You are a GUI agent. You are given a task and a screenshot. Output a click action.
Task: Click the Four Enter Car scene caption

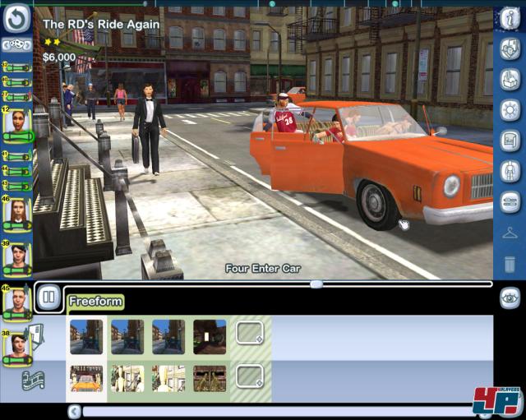tap(263, 269)
